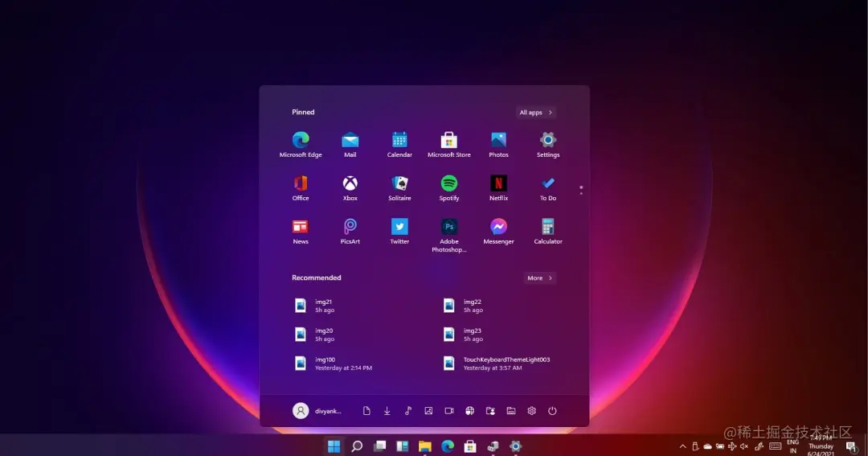Open personal folder shortcut in Start footer

tap(490, 411)
